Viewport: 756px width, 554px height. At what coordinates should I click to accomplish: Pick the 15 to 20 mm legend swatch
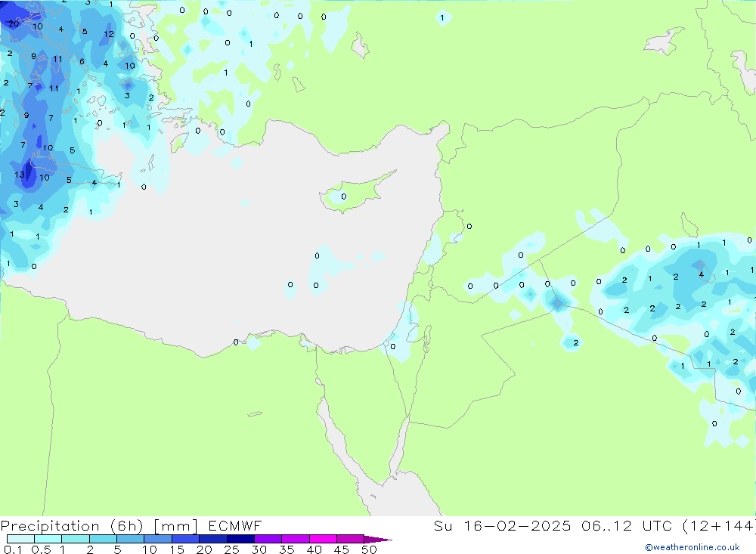pyautogui.click(x=186, y=539)
